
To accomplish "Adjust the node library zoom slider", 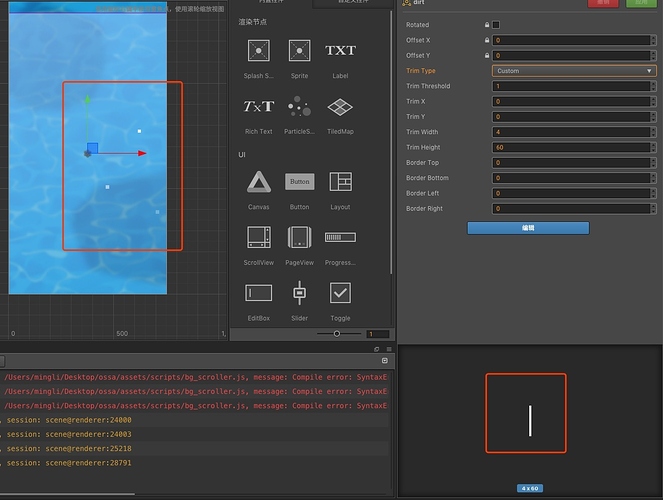I will [337, 334].
